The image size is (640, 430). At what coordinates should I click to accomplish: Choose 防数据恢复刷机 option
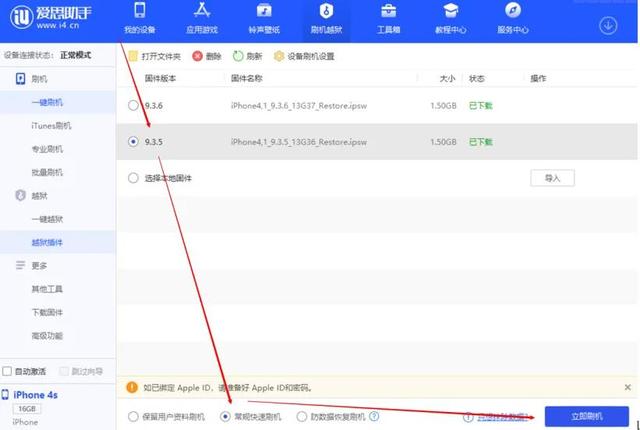[302, 417]
